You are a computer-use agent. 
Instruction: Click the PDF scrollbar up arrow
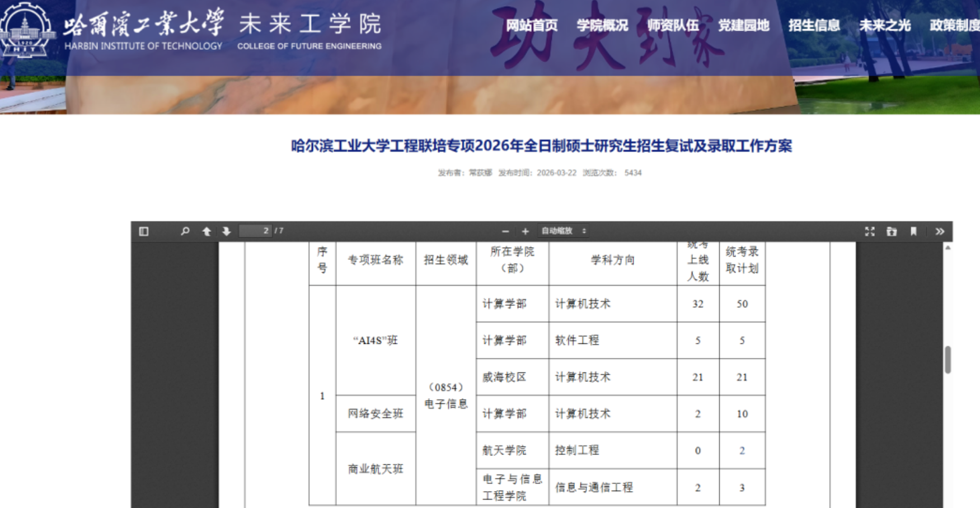948,248
